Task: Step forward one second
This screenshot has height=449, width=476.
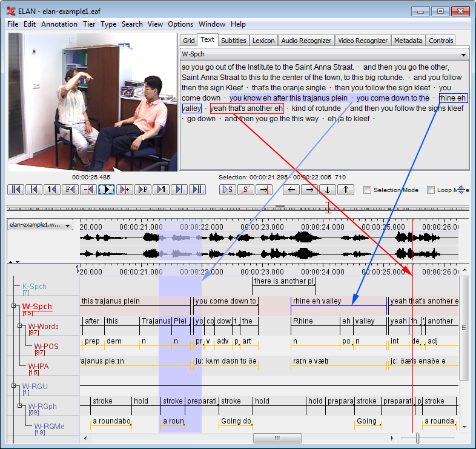Action: coord(161,190)
